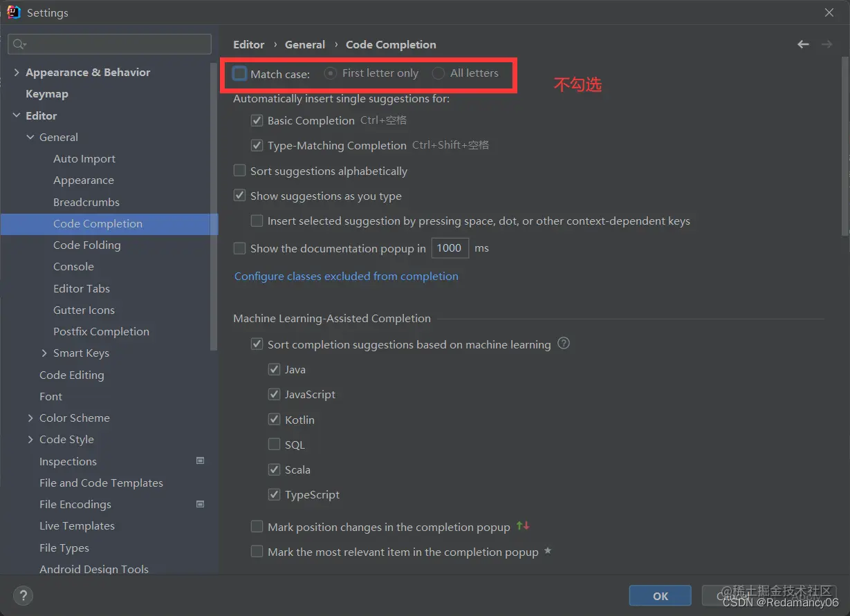Disable Show suggestions as you type
850x616 pixels.
pos(239,196)
